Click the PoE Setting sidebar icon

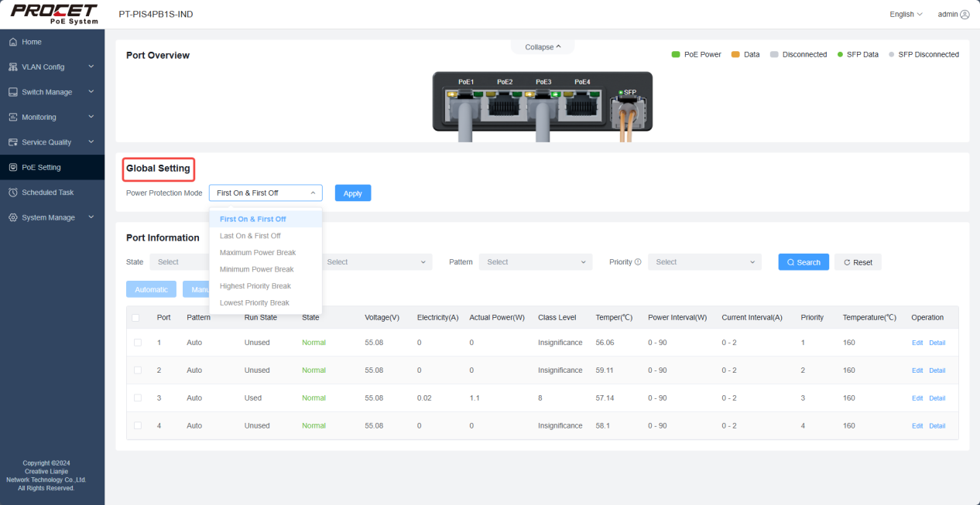click(13, 167)
